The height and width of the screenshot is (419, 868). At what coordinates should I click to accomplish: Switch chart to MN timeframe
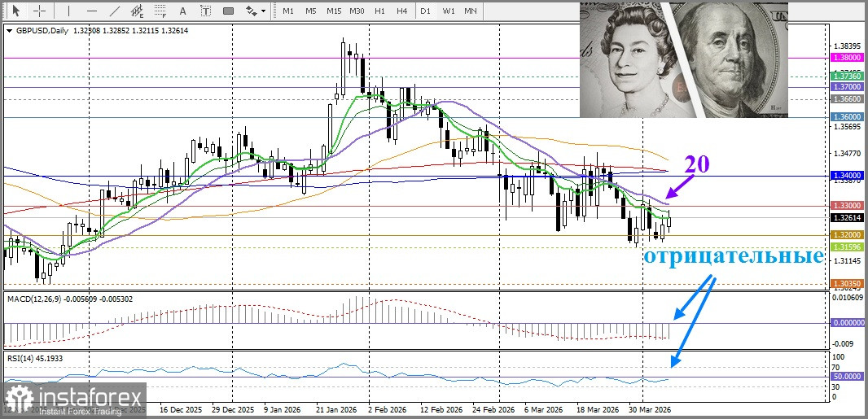pos(471,11)
